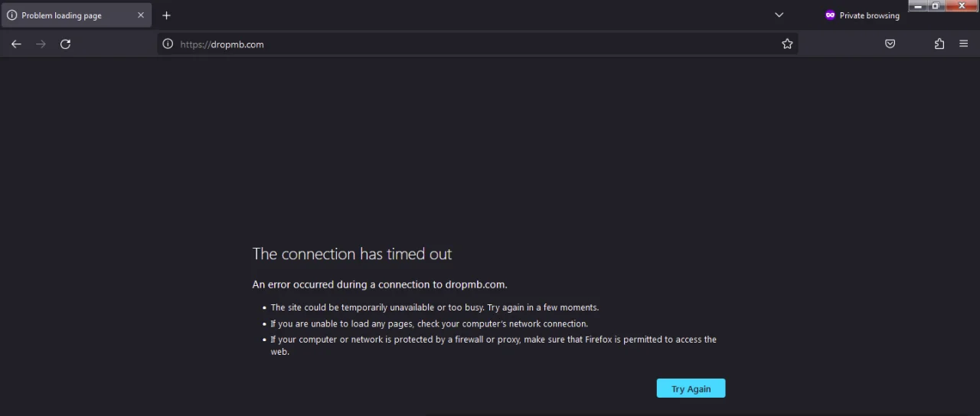Viewport: 980px width, 416px height.
Task: Open the Firefox application menu
Action: [x=964, y=44]
